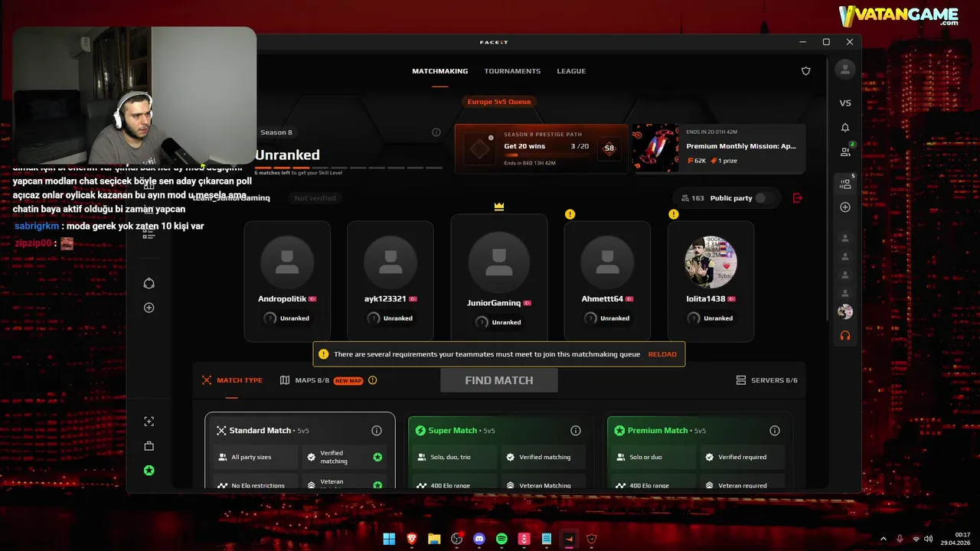This screenshot has height=551, width=980.
Task: Click the plus icon in right sidebar
Action: [x=845, y=207]
